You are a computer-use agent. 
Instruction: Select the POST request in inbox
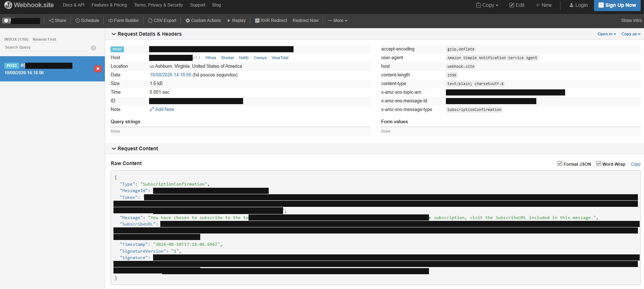(52, 69)
